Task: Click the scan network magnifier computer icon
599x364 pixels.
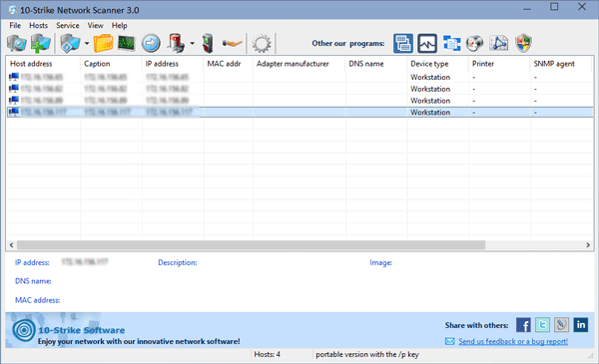Action: point(16,43)
